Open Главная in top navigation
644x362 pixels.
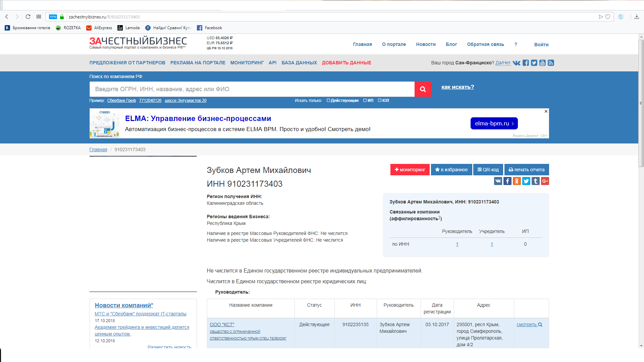pyautogui.click(x=362, y=44)
